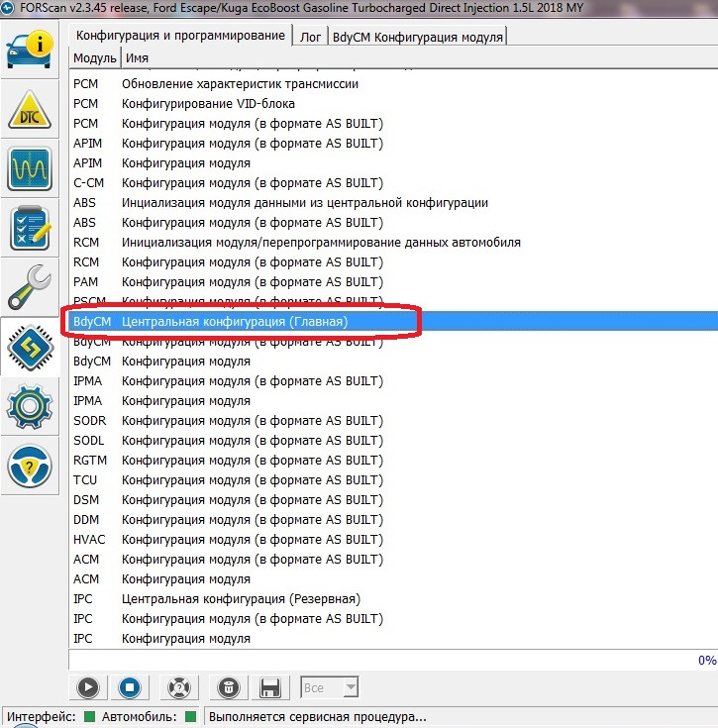The height and width of the screenshot is (728, 718).
Task: Select ABS AS BUILT configuration row
Action: pyautogui.click(x=393, y=223)
